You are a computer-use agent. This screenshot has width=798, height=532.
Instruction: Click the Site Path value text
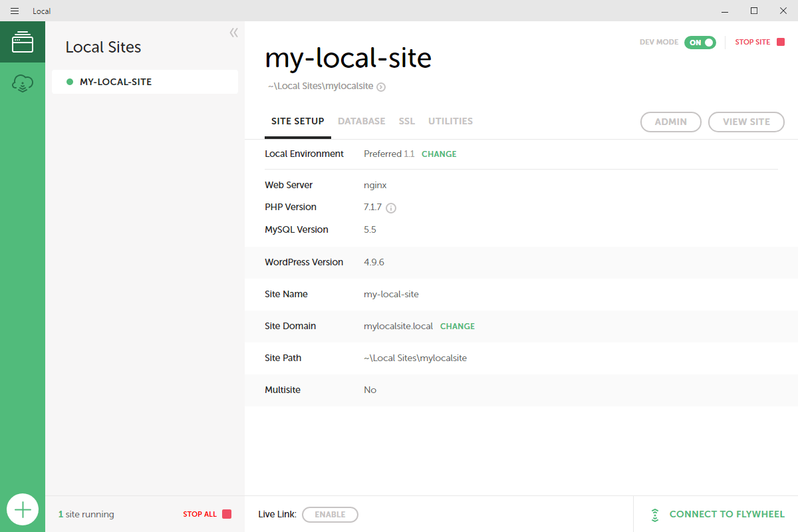[415, 358]
